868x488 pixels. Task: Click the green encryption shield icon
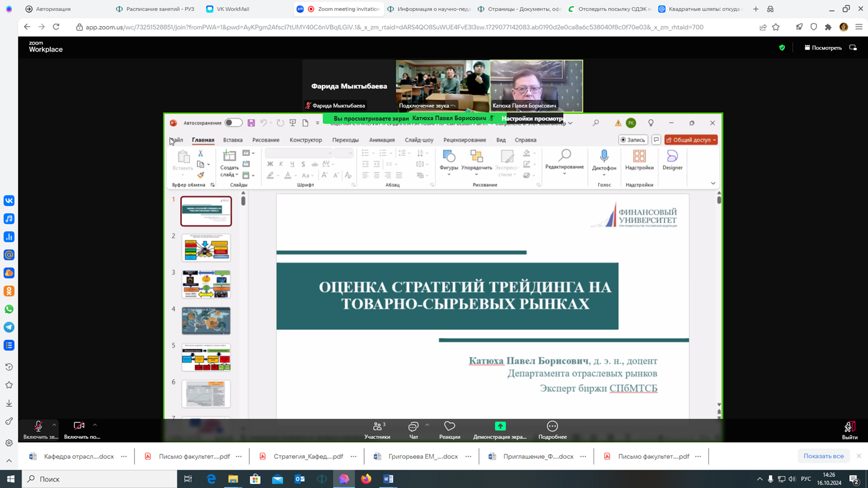coord(782,48)
